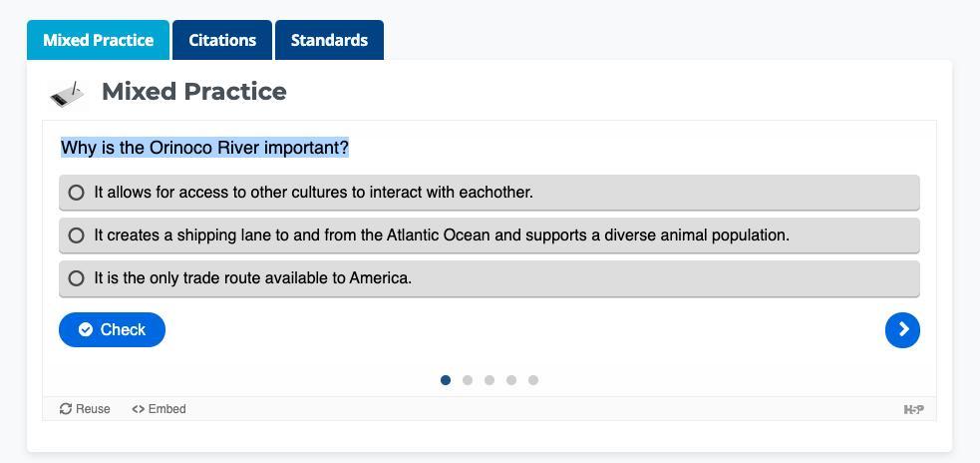Select "access to other cultures" answer

point(77,192)
